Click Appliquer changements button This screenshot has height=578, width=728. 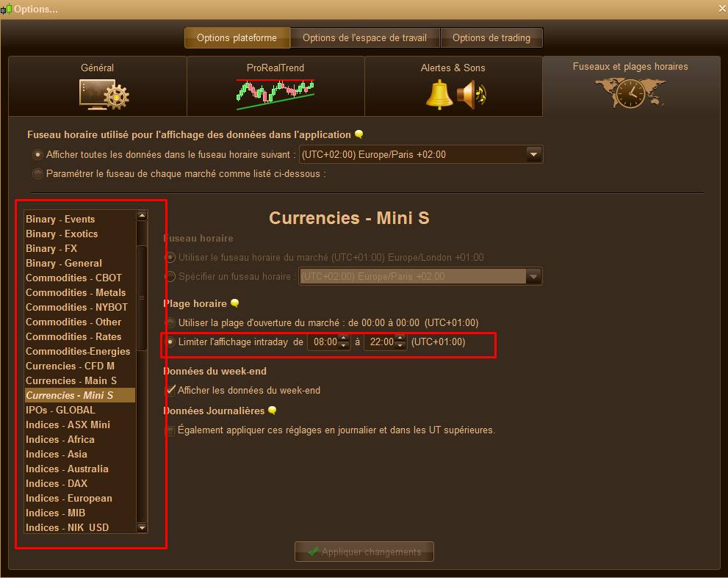364,552
